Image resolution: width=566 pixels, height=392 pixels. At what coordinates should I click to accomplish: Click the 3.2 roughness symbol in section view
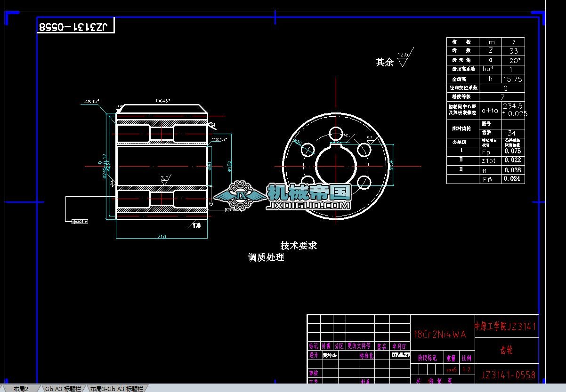pyautogui.click(x=165, y=179)
